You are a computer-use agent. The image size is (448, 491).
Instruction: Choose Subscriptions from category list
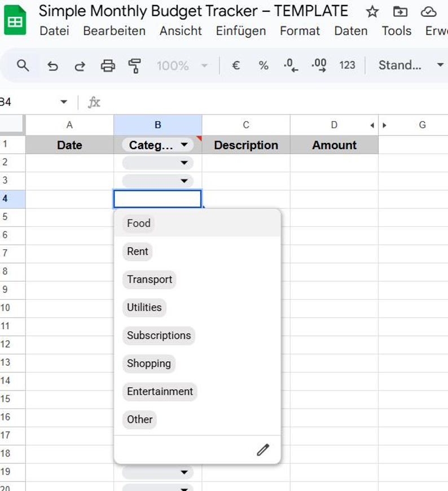[x=197, y=335]
